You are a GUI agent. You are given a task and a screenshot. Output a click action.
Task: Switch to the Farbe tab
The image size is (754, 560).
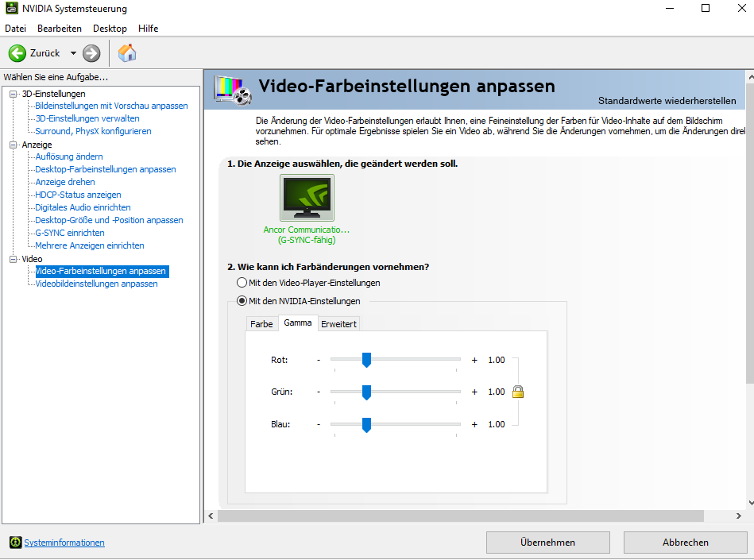point(261,324)
